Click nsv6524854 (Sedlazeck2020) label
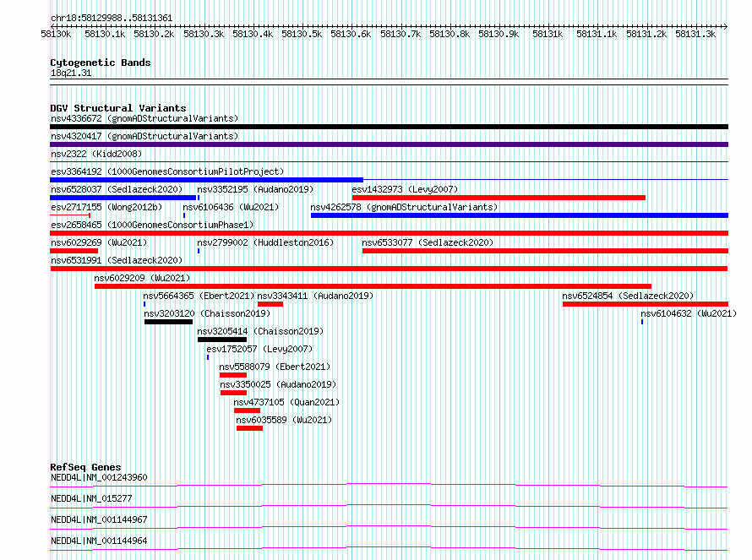 click(x=628, y=296)
